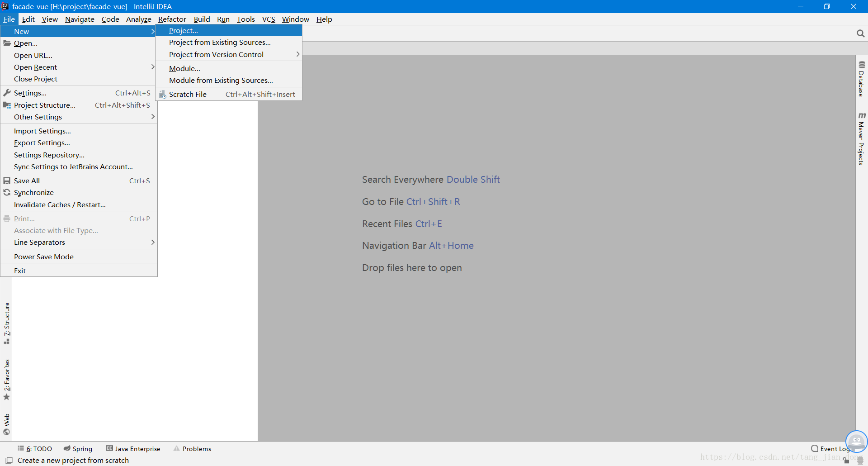Image resolution: width=868 pixels, height=466 pixels.
Task: Open the Edit menu
Action: click(x=28, y=19)
